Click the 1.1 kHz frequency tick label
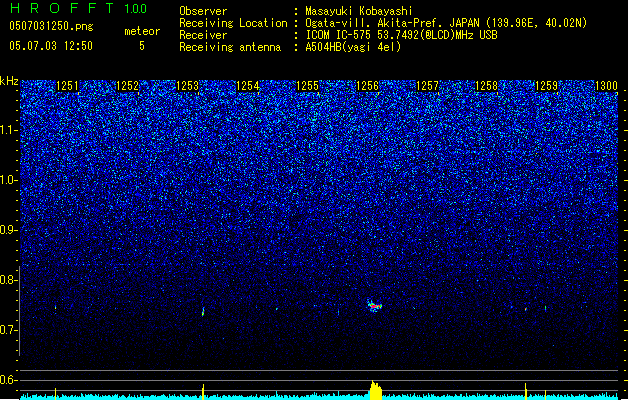This screenshot has height=400, width=629. [9, 130]
